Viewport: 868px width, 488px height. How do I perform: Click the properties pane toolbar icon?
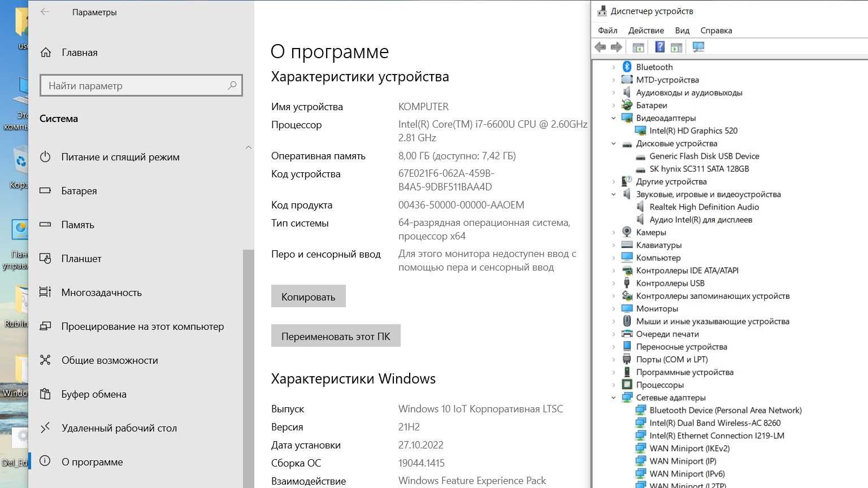[x=676, y=47]
